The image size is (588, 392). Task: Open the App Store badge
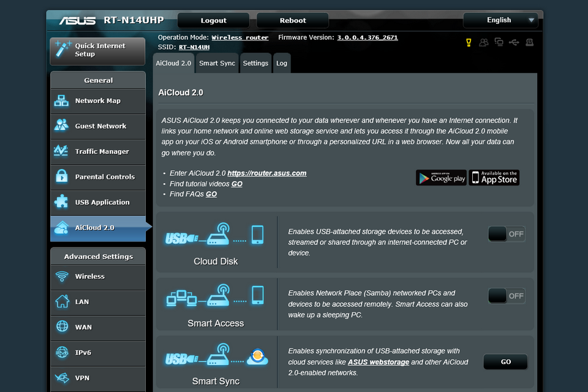coord(494,178)
